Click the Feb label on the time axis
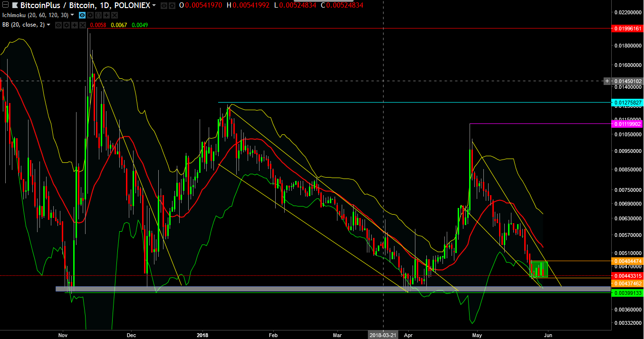This screenshot has width=644, height=339. 273,335
